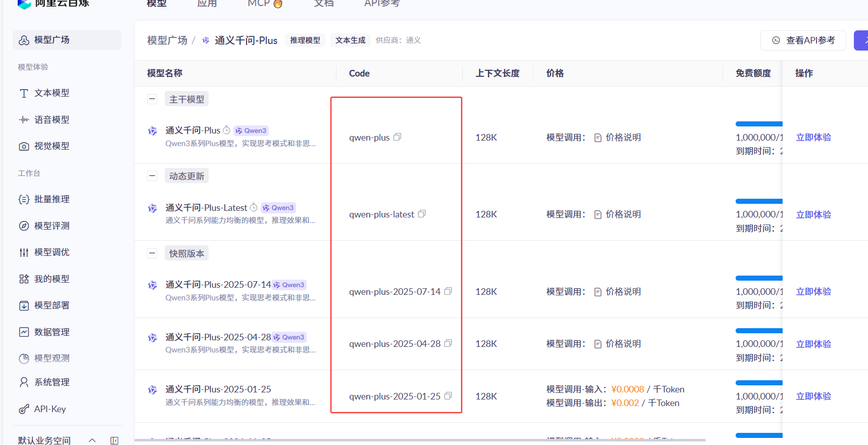Click clock icon beside 通义千问-Plus-Latest
The width and height of the screenshot is (868, 445).
pyautogui.click(x=254, y=208)
